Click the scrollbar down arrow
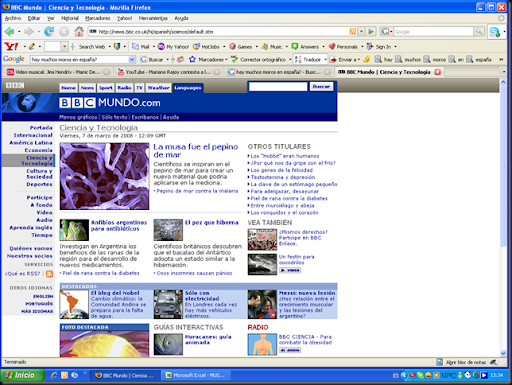The width and height of the screenshot is (512, 385). click(503, 353)
